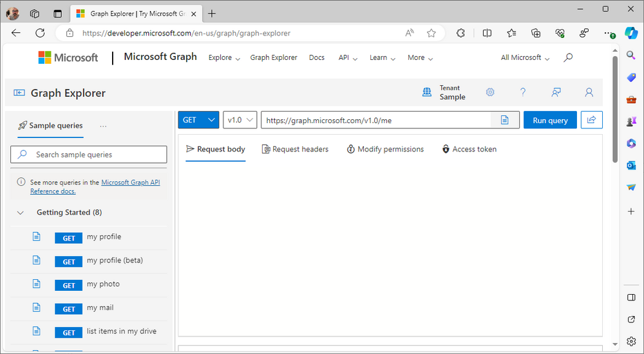Open Graph Explorer settings gear

tap(490, 92)
